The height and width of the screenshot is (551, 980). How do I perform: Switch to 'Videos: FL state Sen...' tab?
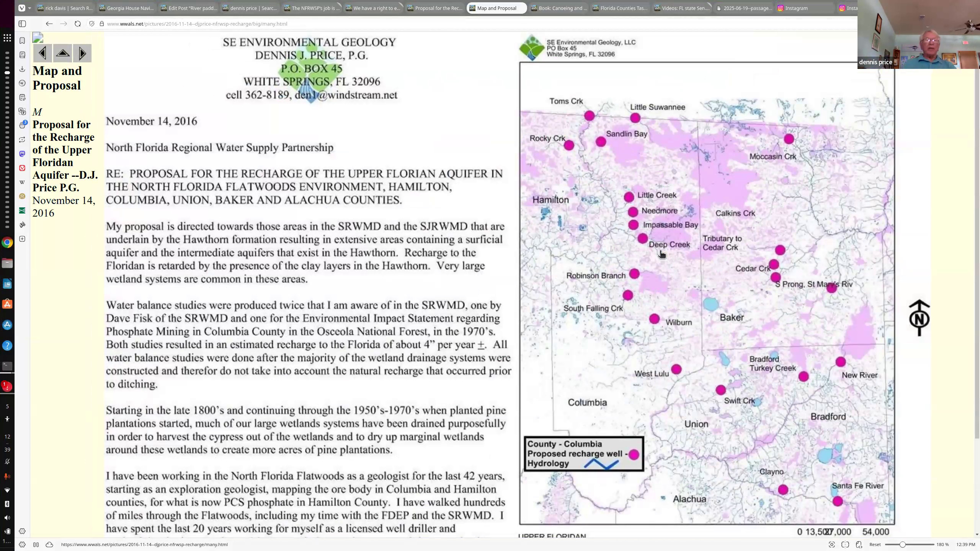[x=682, y=8]
